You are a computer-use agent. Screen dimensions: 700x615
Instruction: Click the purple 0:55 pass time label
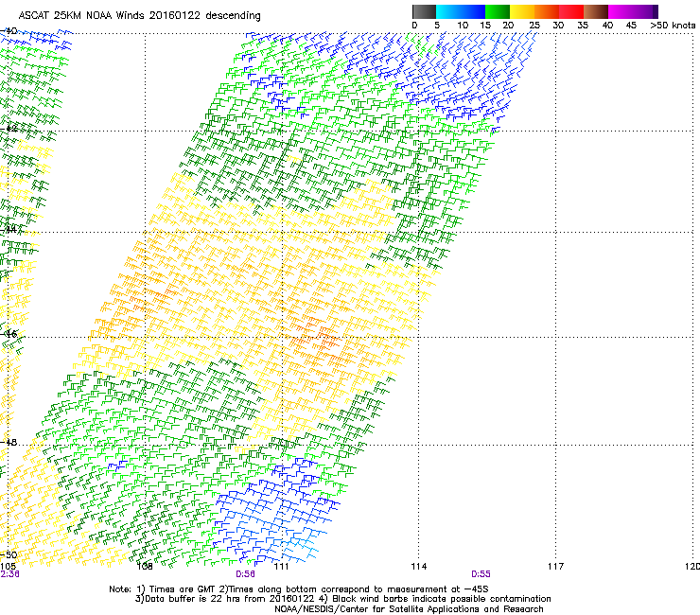click(481, 574)
